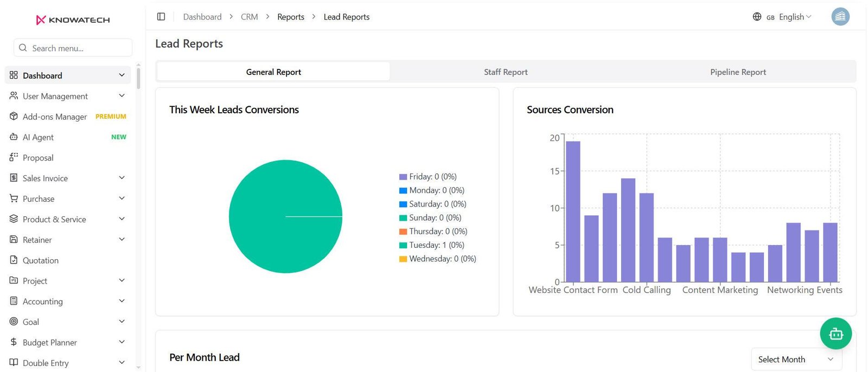Click the Accounting calculator icon
Screen dimensions: 868x372
14,301
